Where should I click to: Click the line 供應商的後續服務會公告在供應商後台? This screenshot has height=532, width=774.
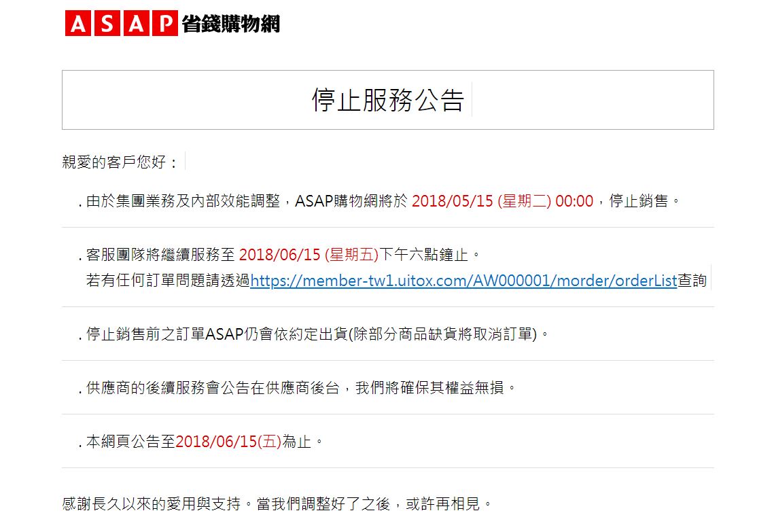pos(213,388)
